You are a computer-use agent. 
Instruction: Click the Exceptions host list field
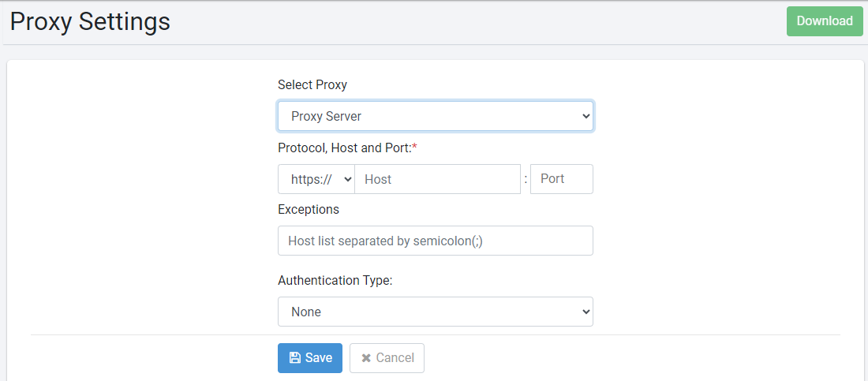[x=435, y=241]
